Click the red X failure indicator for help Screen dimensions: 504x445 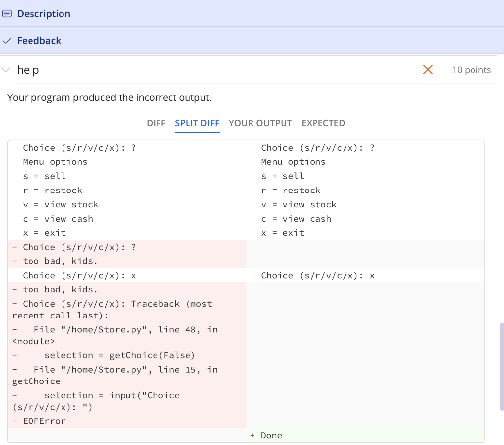click(428, 70)
